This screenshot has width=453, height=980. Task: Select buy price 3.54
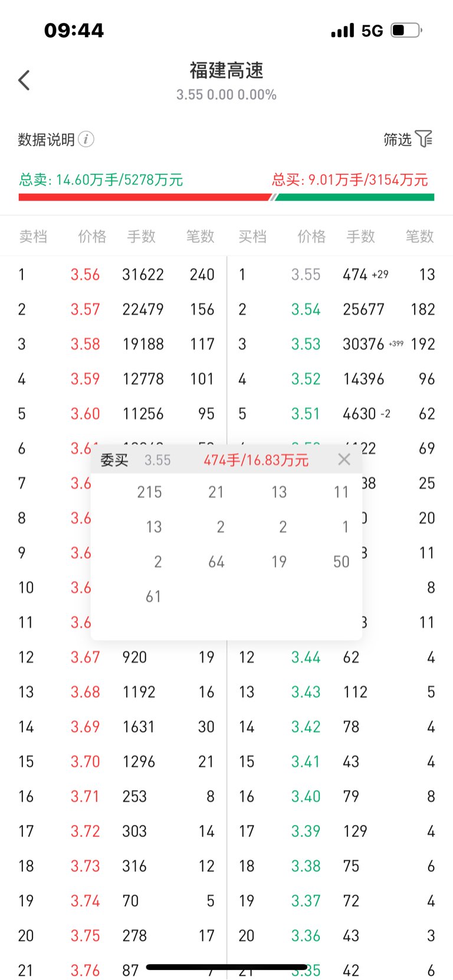tap(306, 309)
